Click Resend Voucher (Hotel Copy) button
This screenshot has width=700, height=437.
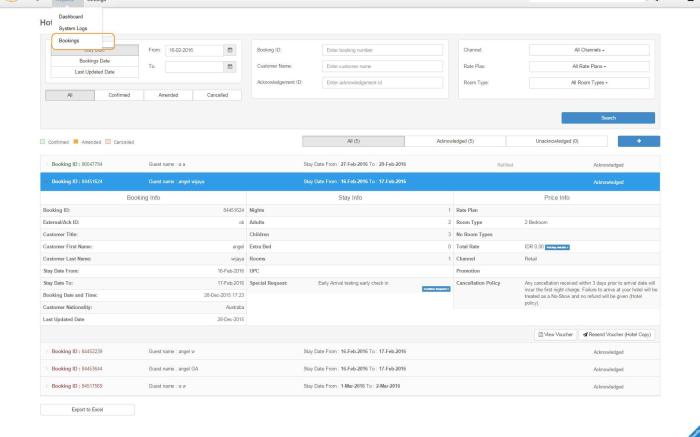[617, 334]
